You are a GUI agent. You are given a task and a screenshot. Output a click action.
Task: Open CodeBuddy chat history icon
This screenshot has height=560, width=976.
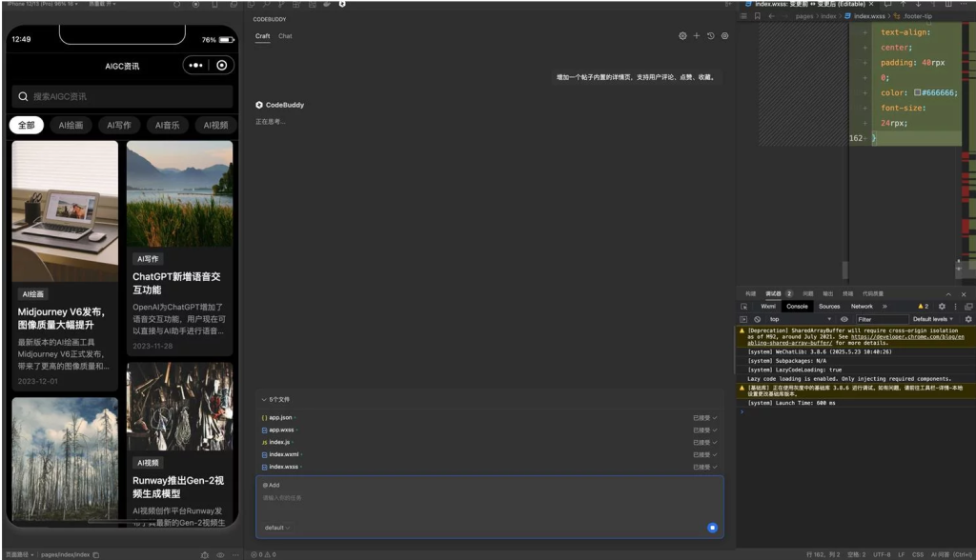point(710,36)
